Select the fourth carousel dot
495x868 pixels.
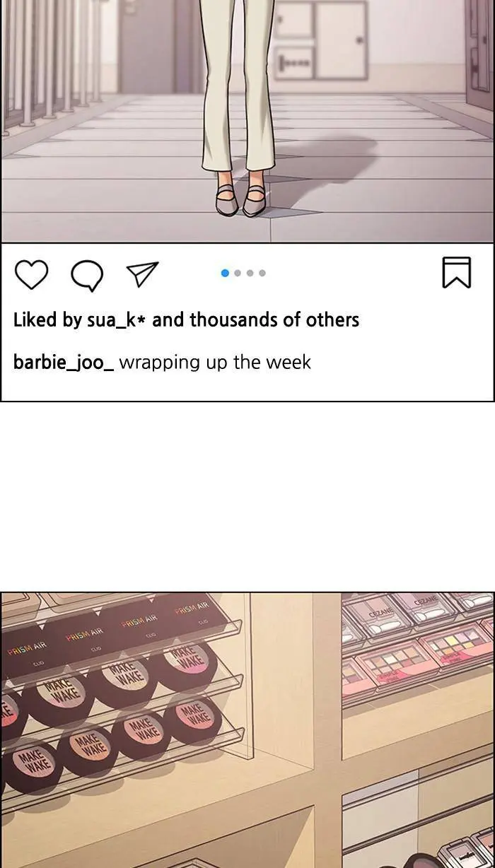[x=262, y=273]
